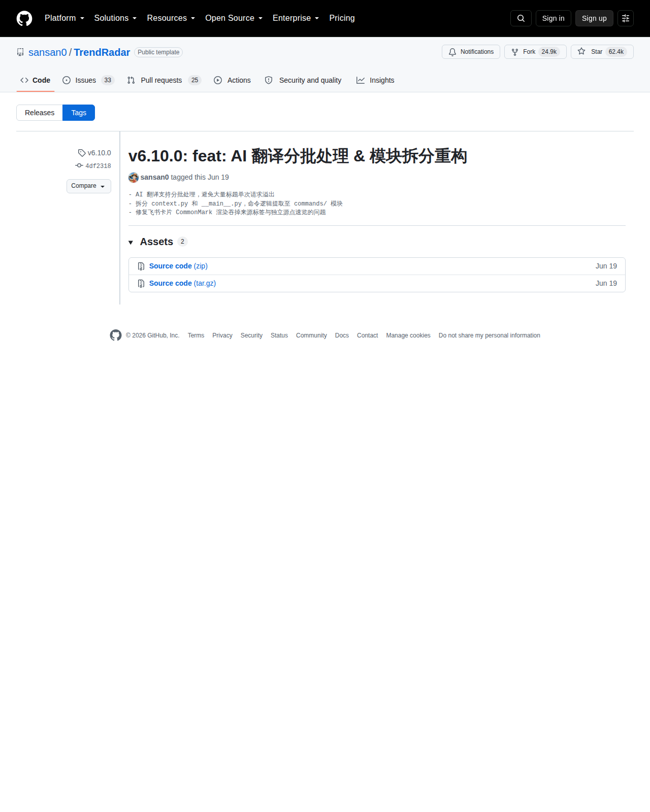
Task: Open the v6.10.0 release title link
Action: (x=298, y=156)
